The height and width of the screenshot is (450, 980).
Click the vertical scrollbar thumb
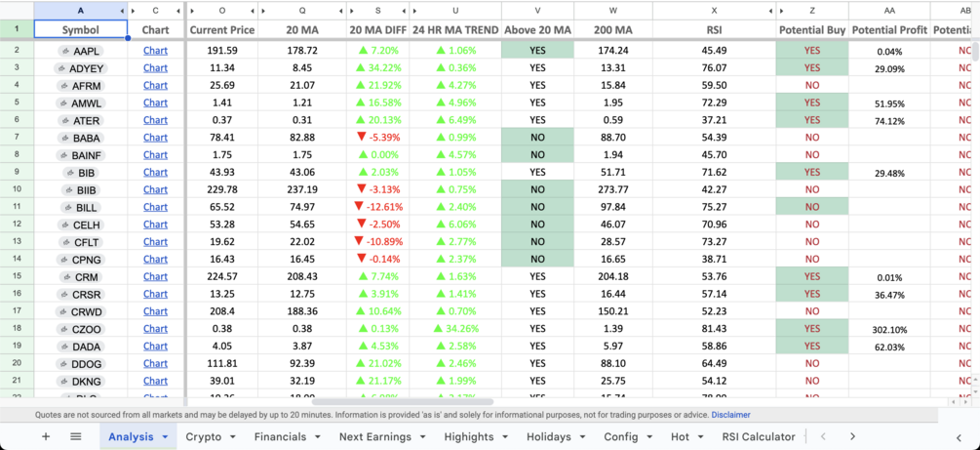[976, 52]
